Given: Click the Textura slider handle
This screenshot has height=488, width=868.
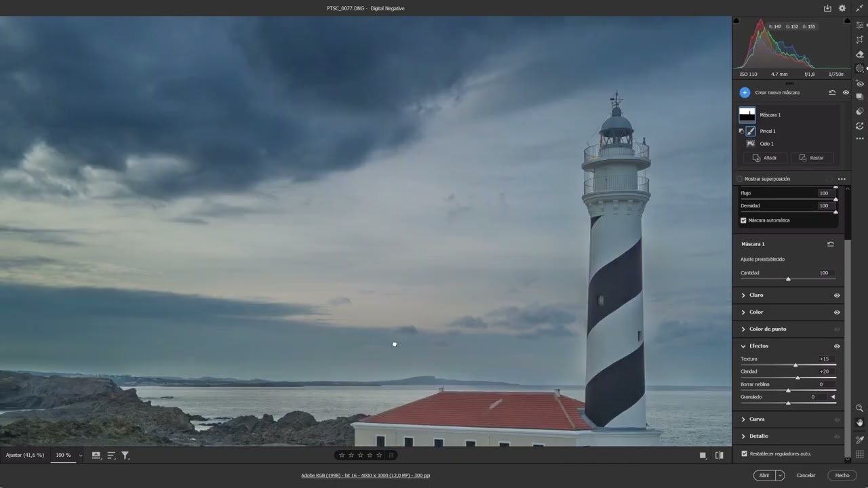Looking at the screenshot, I should 795,365.
